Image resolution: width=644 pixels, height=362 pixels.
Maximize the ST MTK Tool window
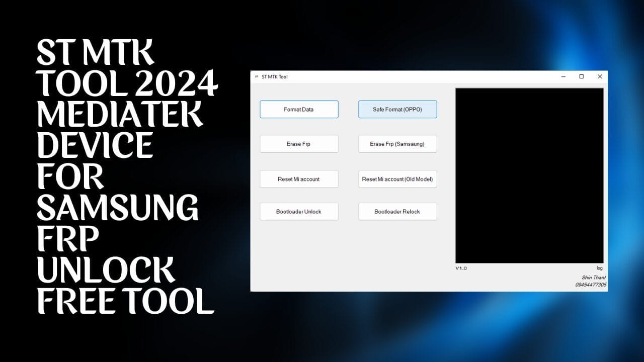581,77
